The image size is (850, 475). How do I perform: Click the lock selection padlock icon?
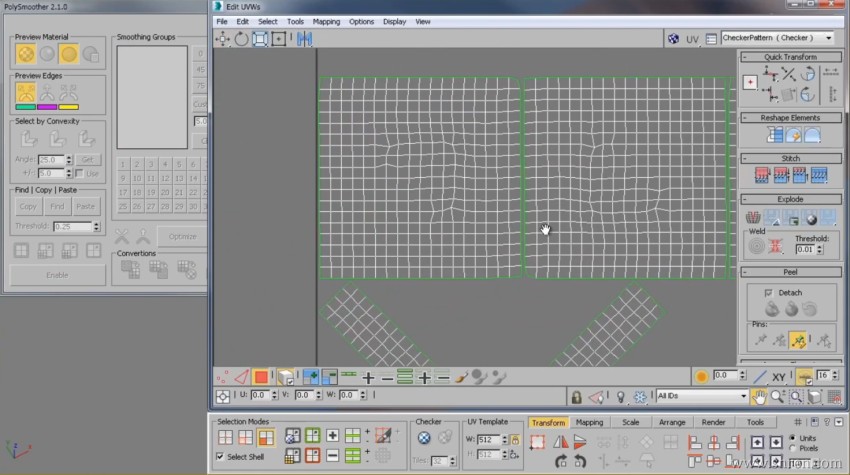(x=575, y=396)
